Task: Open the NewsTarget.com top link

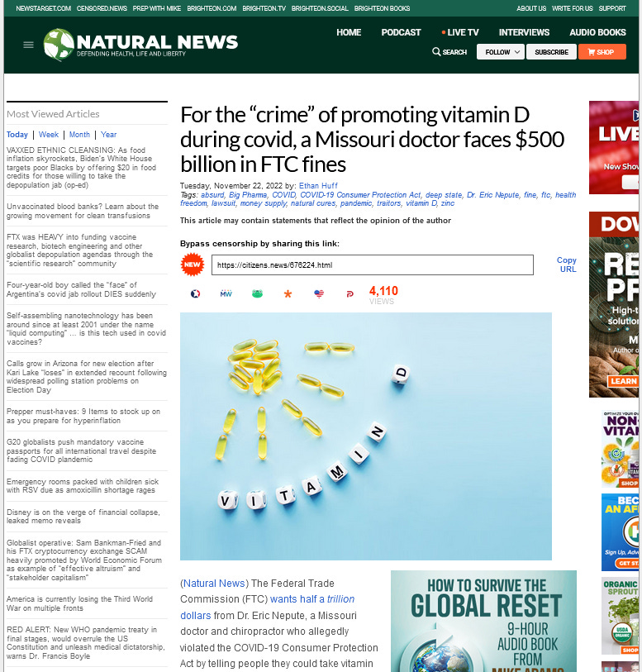Action: tap(43, 8)
